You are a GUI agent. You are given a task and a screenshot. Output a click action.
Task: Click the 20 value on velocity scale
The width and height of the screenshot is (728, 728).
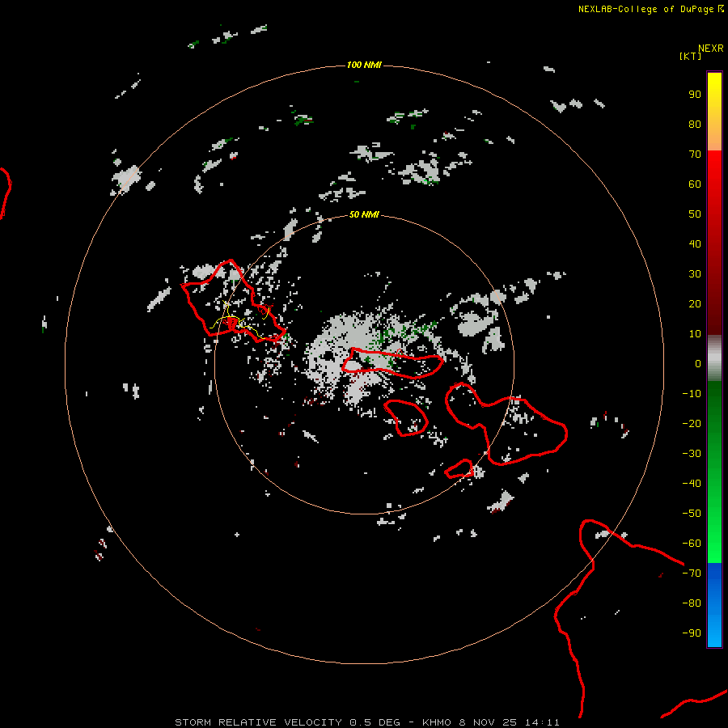point(695,303)
